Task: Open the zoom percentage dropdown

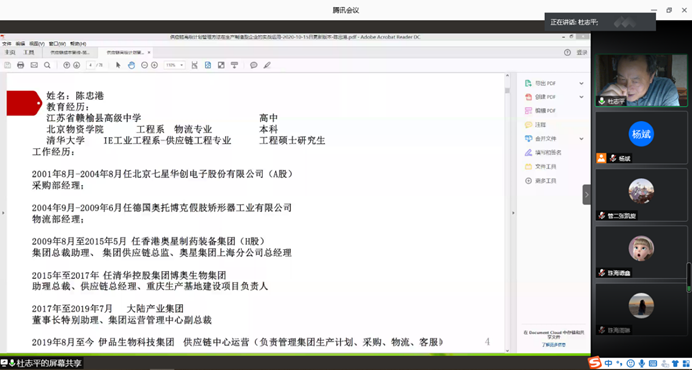Action: click(175, 65)
